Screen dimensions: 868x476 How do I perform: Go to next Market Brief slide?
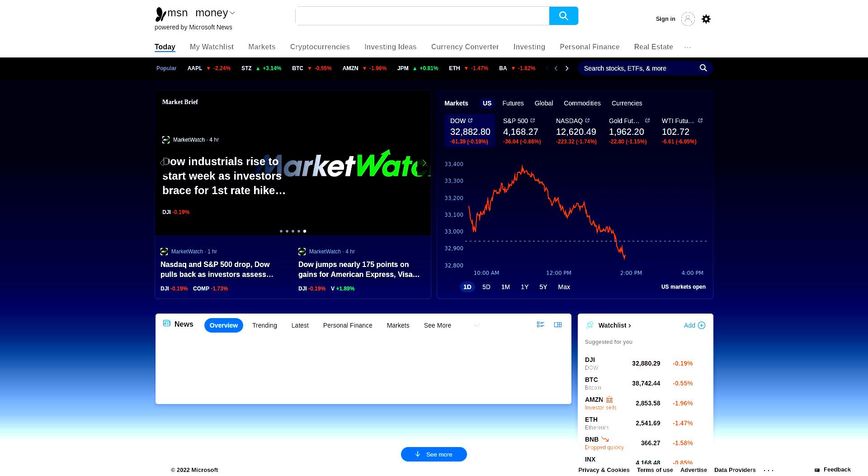coord(424,162)
